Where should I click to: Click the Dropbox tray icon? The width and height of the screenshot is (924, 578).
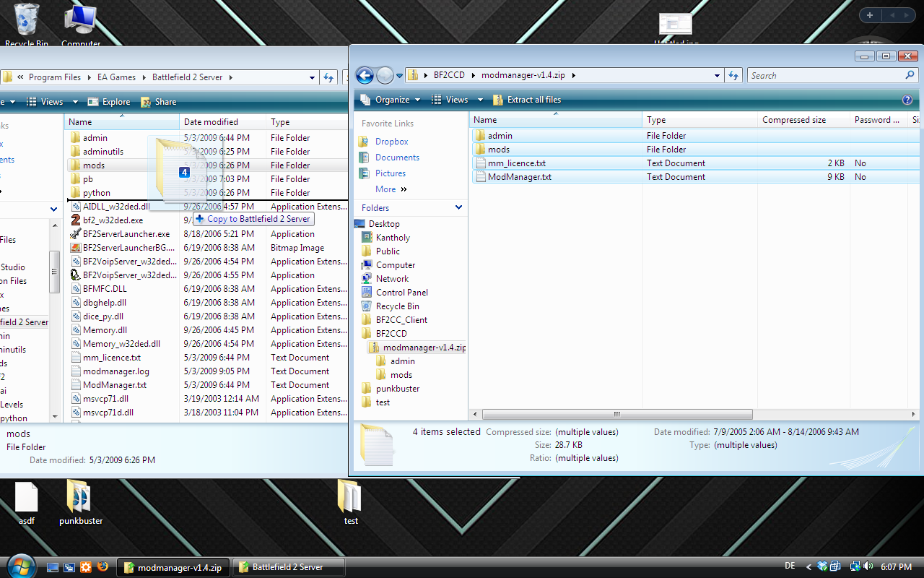(x=822, y=567)
